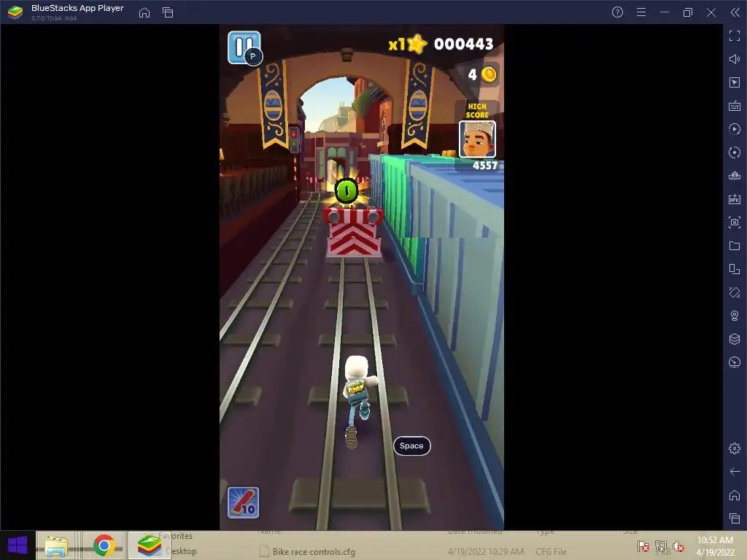Restore down the BlueStacks window

(x=688, y=12)
